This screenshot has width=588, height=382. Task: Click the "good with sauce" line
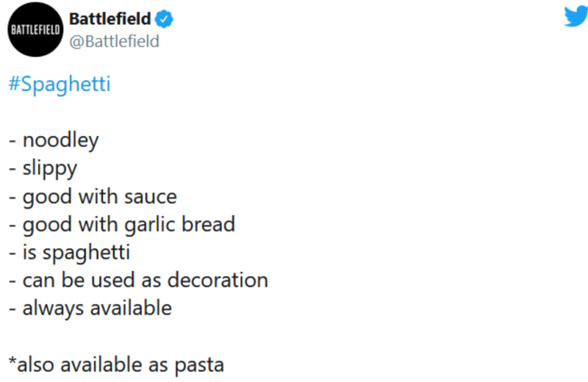(93, 197)
